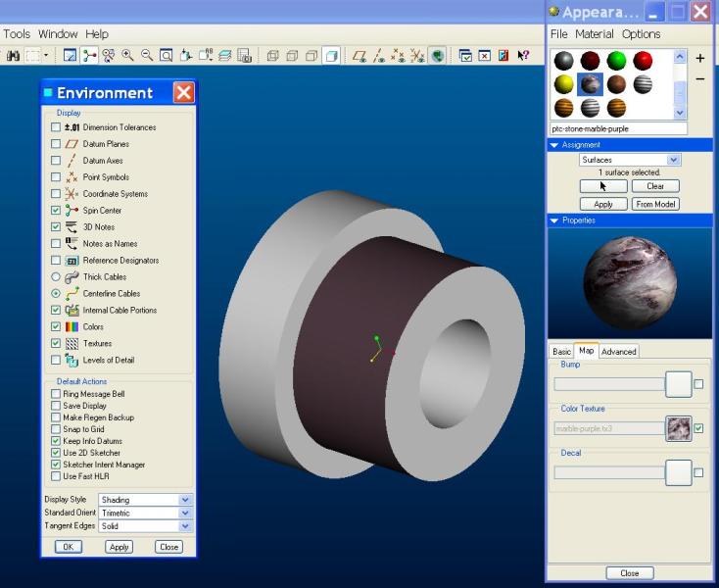Click the From Model button
The image size is (719, 588).
point(655,204)
